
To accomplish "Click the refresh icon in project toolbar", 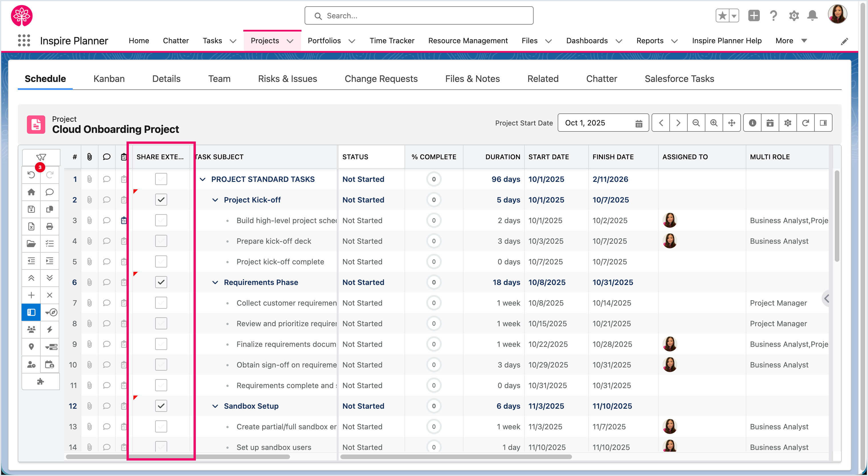I will [x=805, y=123].
